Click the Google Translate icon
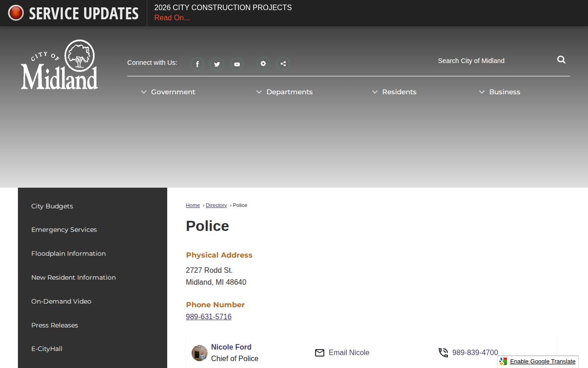This screenshot has height=368, width=588. [503, 362]
